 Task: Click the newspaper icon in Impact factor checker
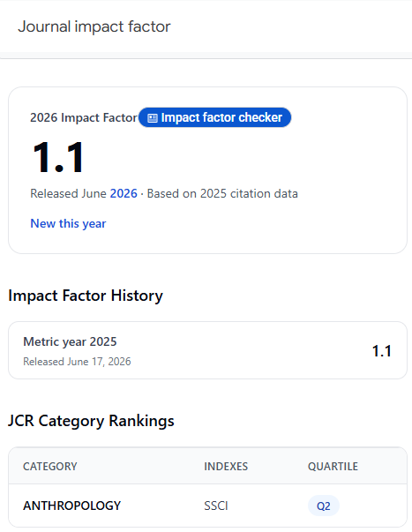(153, 117)
